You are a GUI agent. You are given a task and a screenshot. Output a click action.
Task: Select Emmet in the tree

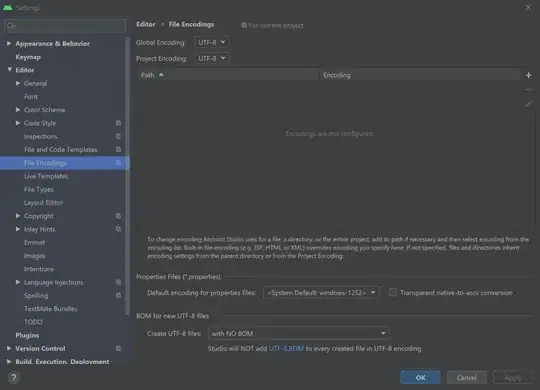[34, 243]
